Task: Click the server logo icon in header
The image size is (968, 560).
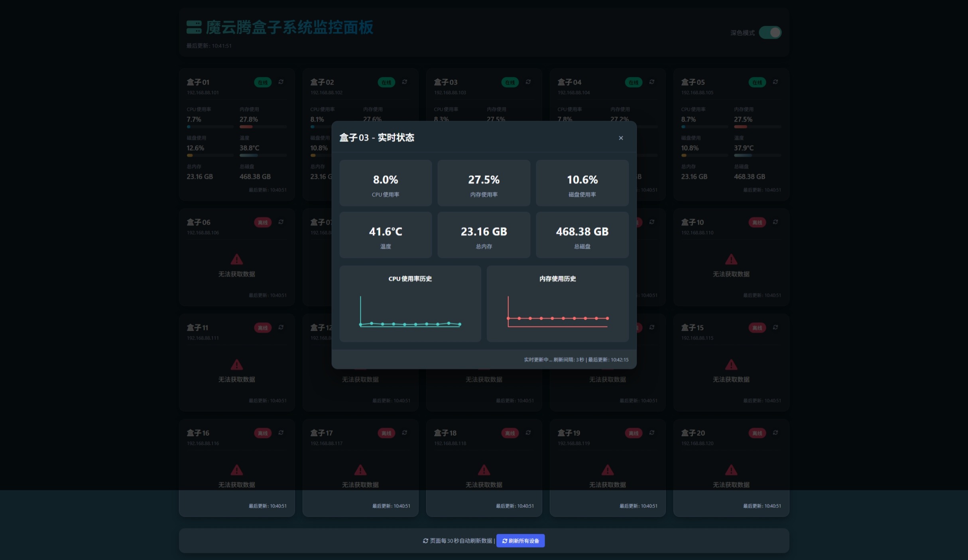Action: (194, 27)
